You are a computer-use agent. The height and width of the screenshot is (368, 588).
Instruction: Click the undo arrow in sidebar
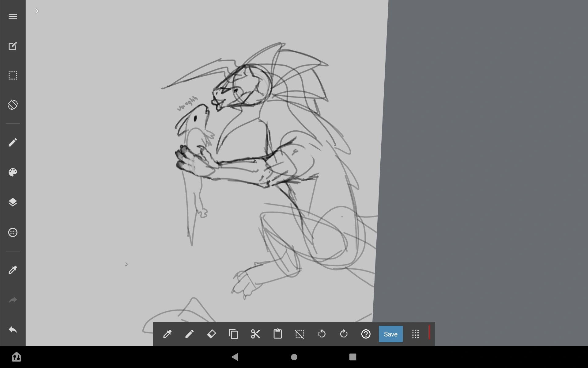click(13, 330)
